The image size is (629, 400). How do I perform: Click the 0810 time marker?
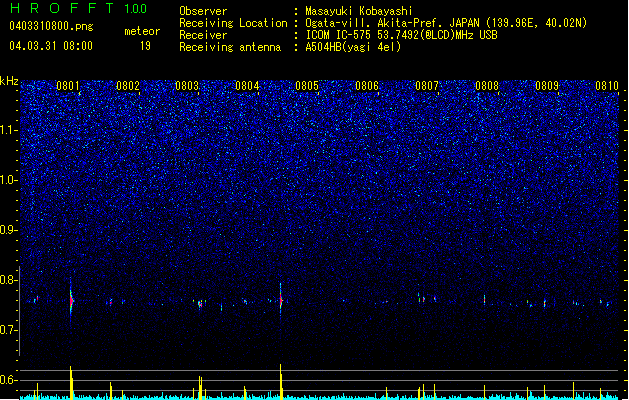coord(607,86)
